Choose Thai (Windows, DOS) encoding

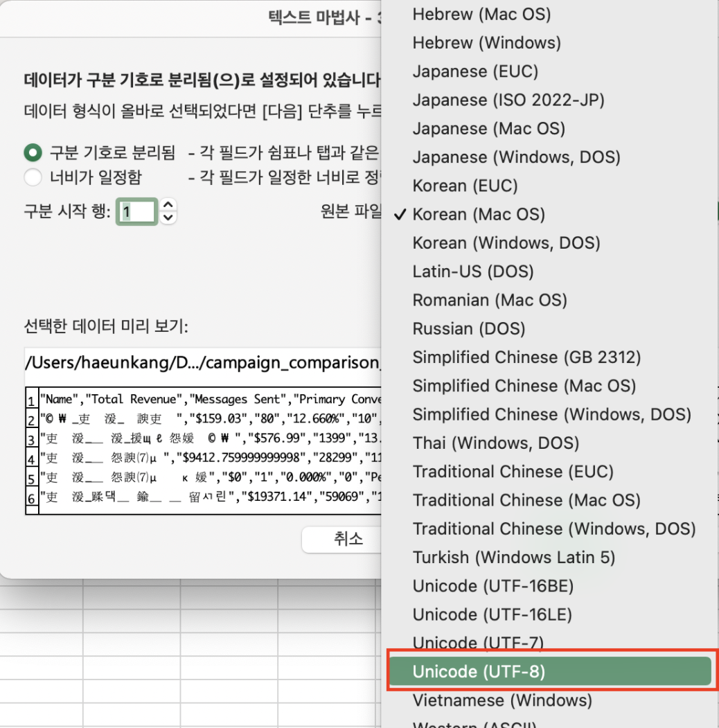[x=549, y=443]
